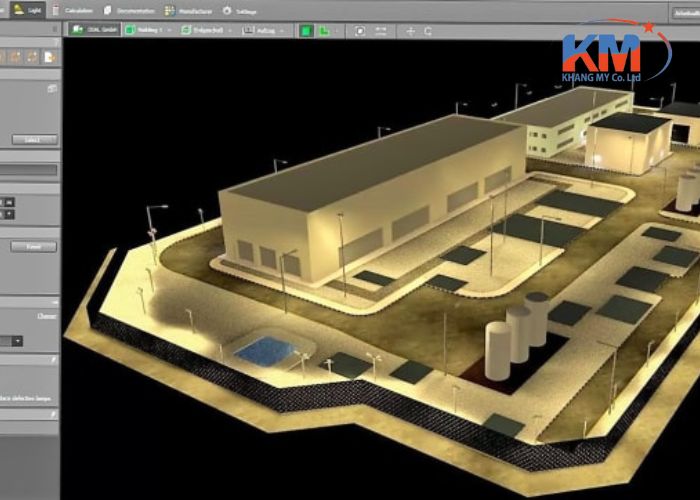Viewport: 700px width, 500px height.
Task: Click the small cube icon in left panel
Action: click(x=52, y=88)
